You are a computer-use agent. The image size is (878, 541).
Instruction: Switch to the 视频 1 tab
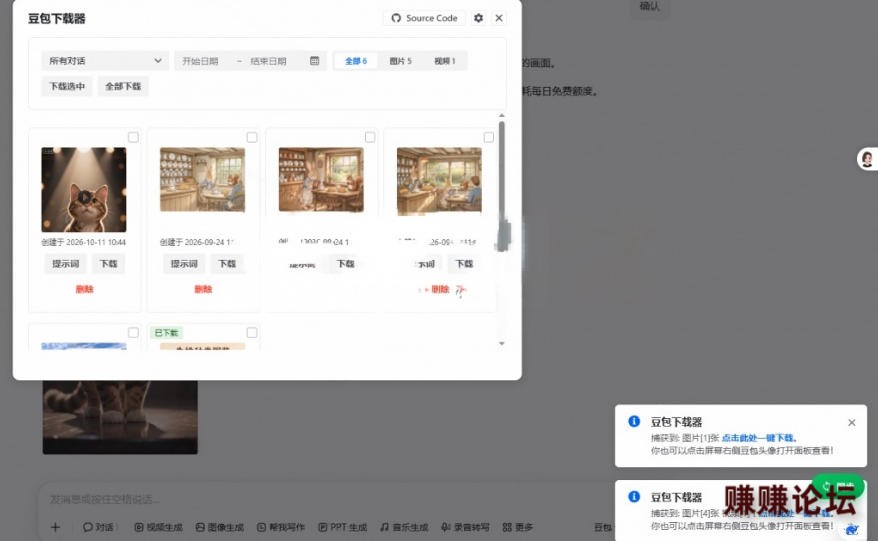click(x=445, y=60)
